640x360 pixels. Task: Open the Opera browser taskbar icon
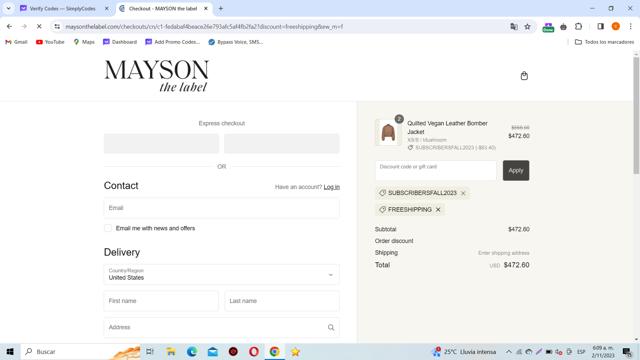tap(254, 351)
